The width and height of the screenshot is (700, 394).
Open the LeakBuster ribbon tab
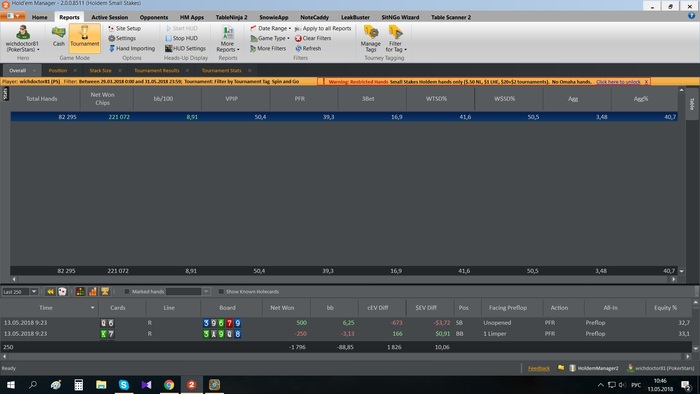point(355,17)
